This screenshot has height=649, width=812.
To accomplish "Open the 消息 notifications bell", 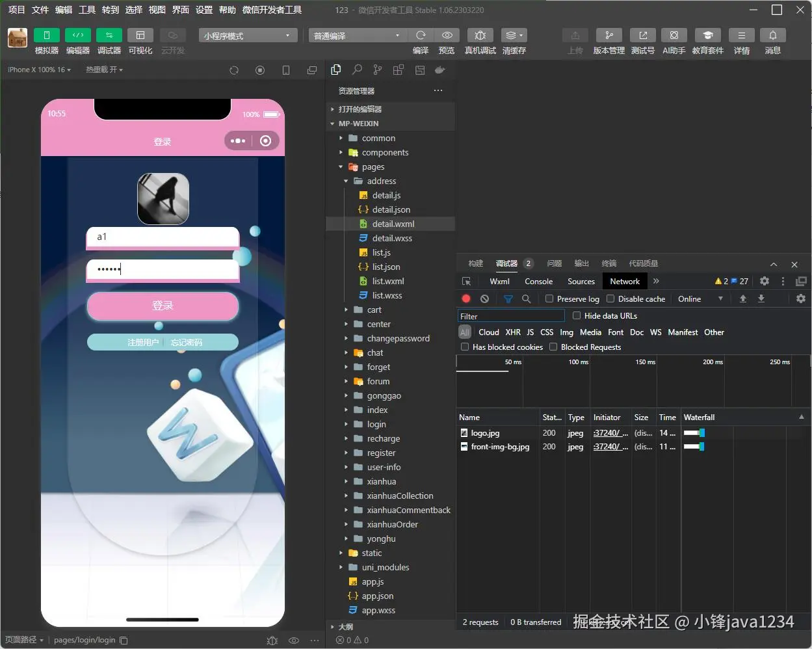I will point(773,35).
